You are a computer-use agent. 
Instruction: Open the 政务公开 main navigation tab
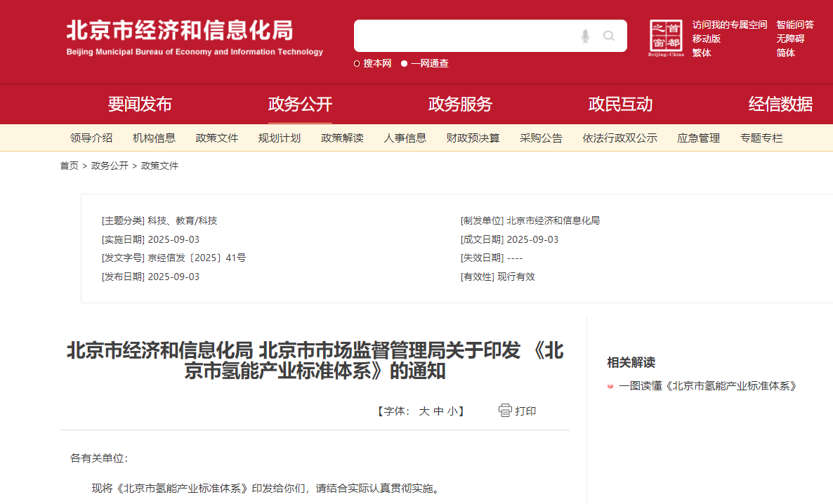300,105
